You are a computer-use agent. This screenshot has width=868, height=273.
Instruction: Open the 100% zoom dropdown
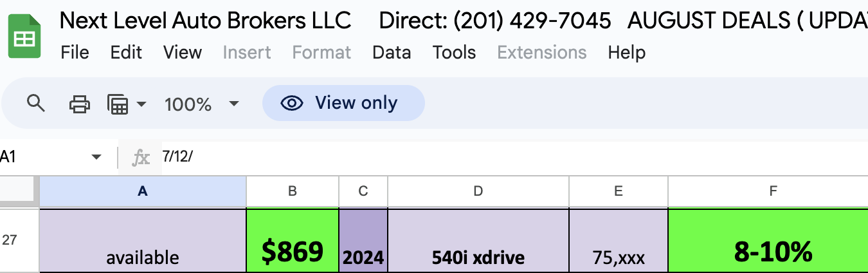(202, 104)
